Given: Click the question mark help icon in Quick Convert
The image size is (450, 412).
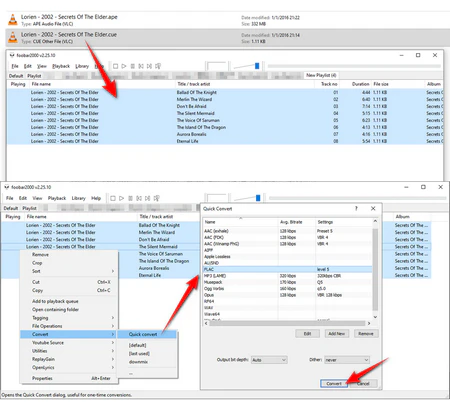Looking at the screenshot, I should 356,208.
